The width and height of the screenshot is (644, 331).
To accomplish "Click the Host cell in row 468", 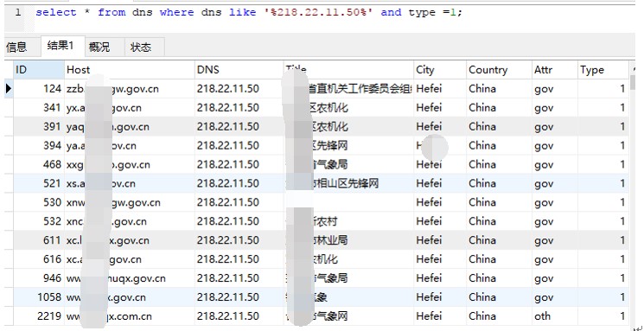I will (x=130, y=164).
